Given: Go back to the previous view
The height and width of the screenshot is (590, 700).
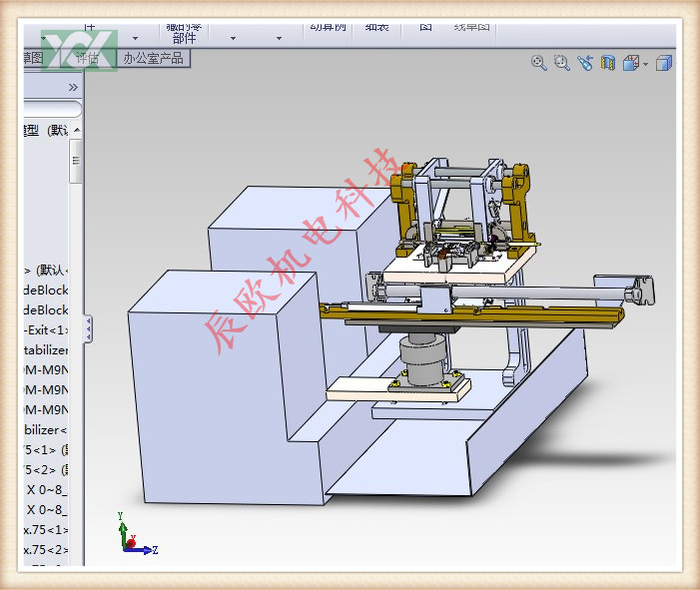Looking at the screenshot, I should click(585, 63).
